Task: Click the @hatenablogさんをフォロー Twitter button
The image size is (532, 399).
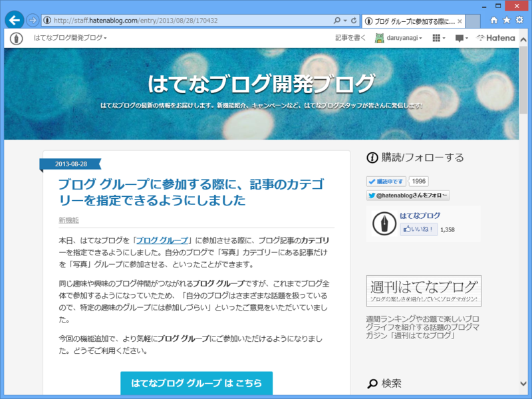Action: click(408, 196)
